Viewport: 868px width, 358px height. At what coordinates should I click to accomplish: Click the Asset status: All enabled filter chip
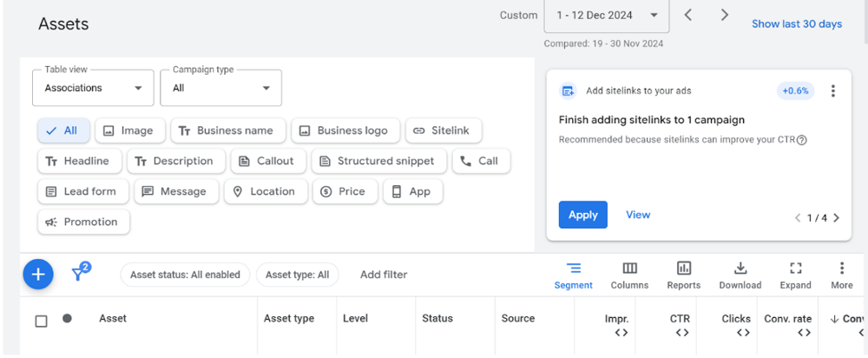185,275
